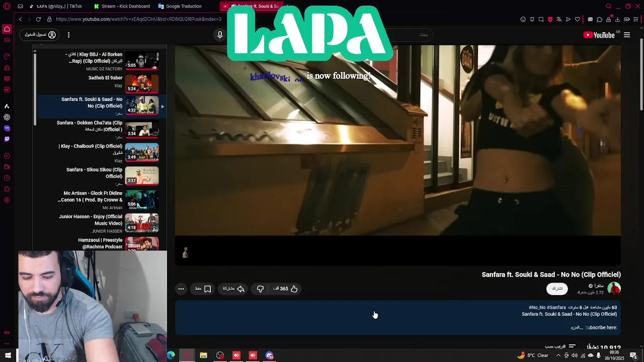Open Microsoft Edge from the taskbar
The image size is (644, 362).
click(171, 355)
